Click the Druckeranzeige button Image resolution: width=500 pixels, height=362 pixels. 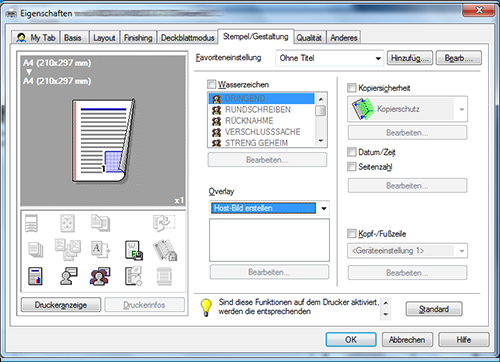click(61, 305)
